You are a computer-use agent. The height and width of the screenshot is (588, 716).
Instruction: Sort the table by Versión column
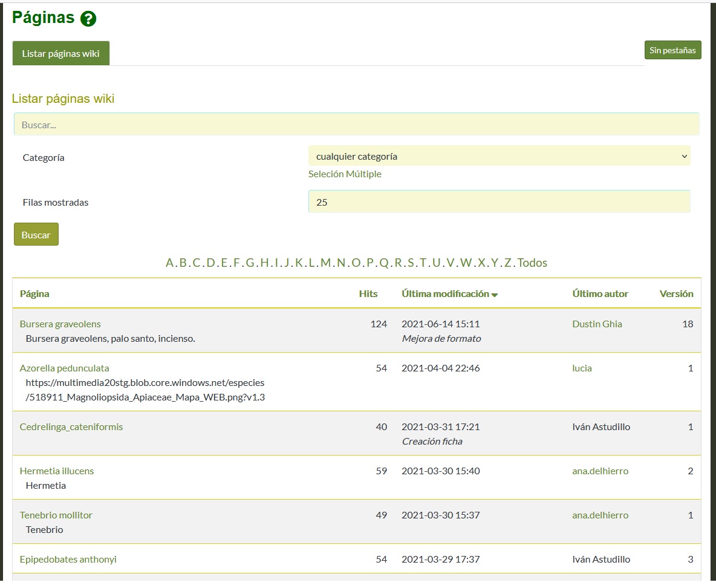pos(676,294)
